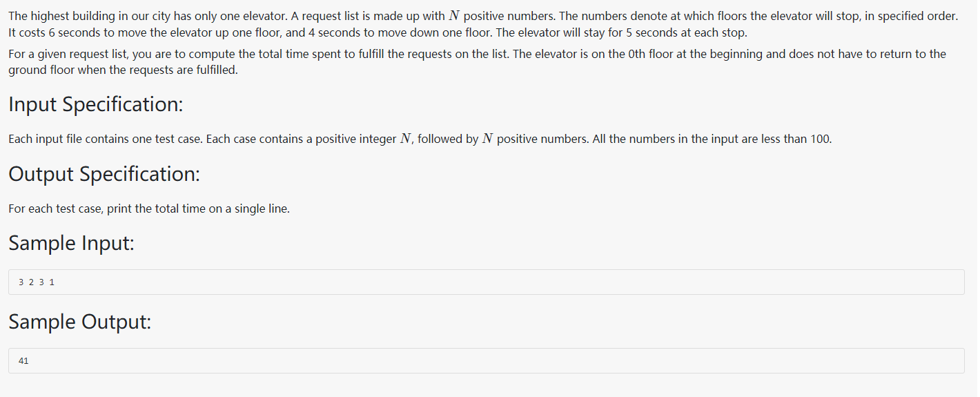Click the N after "followed by"
The width and height of the screenshot is (980, 397).
tap(487, 139)
